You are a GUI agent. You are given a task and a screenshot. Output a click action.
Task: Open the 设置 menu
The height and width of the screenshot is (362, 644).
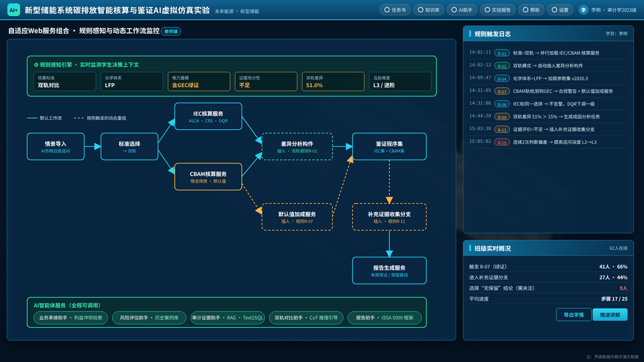(559, 10)
